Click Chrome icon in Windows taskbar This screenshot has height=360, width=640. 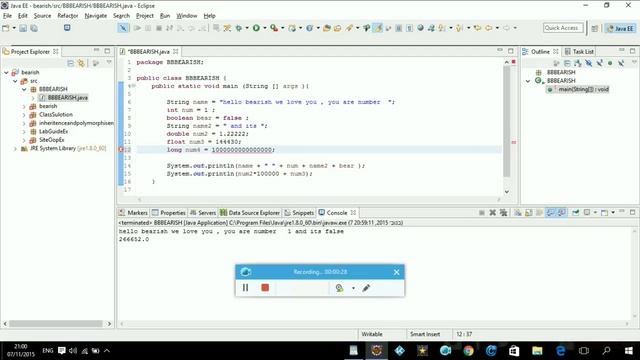[468, 350]
